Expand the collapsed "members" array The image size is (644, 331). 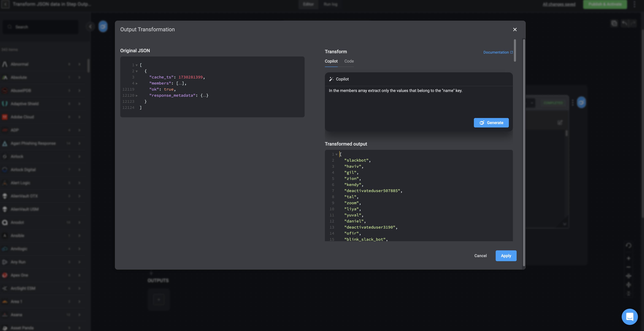(x=137, y=83)
